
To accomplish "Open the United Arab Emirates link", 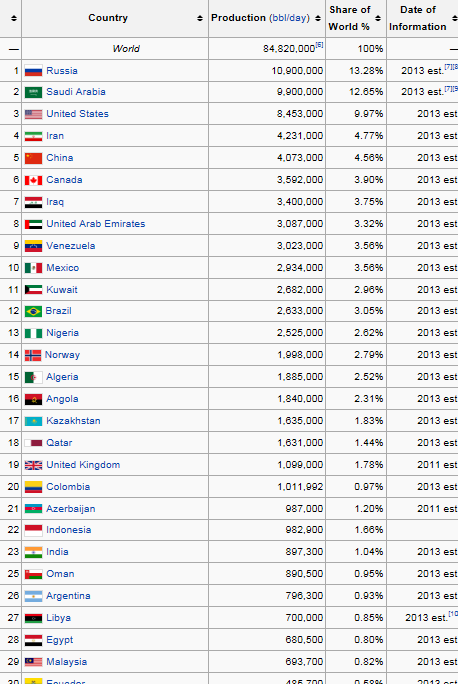I will click(x=96, y=224).
